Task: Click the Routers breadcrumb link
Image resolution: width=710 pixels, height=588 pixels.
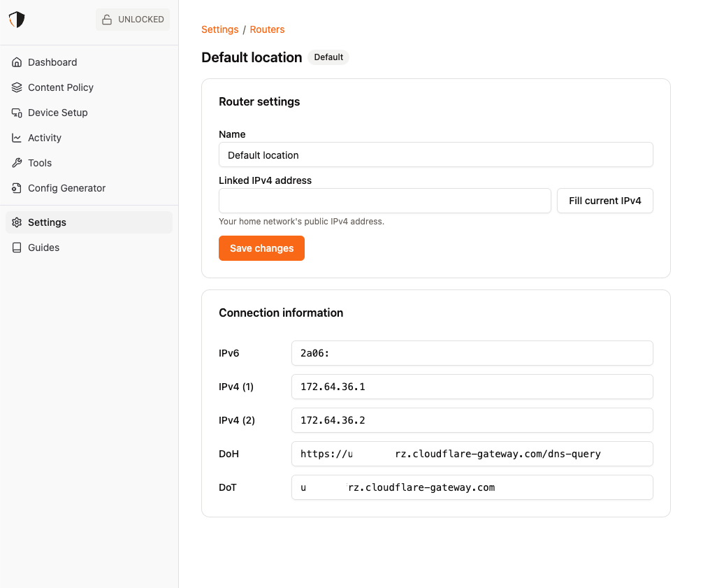Action: coord(267,29)
